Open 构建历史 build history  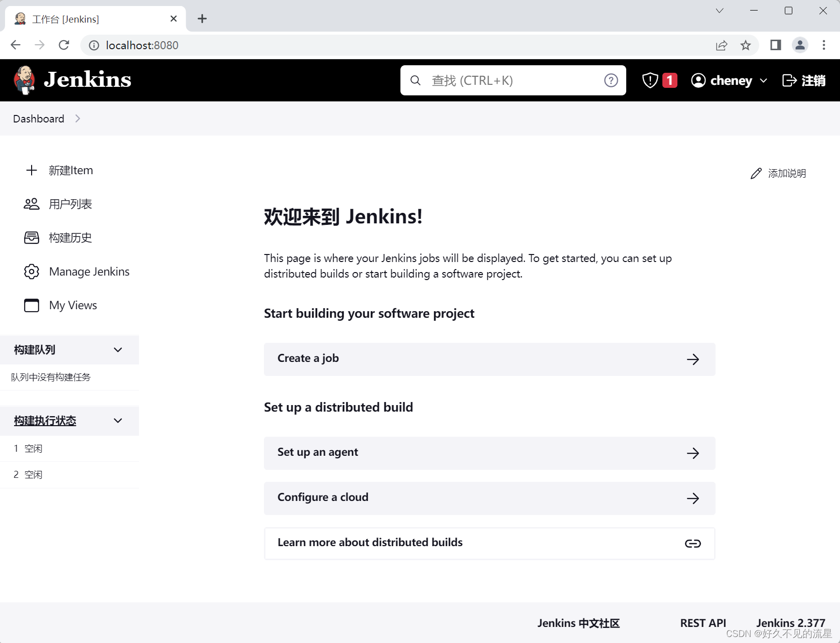pyautogui.click(x=70, y=237)
